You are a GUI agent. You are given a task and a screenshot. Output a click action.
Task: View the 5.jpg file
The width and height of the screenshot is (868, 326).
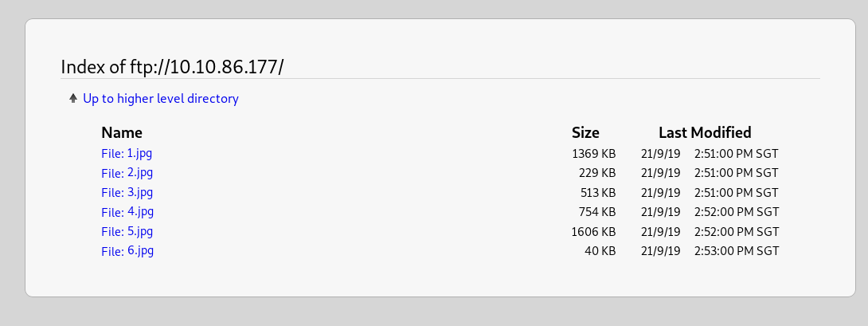coord(127,231)
